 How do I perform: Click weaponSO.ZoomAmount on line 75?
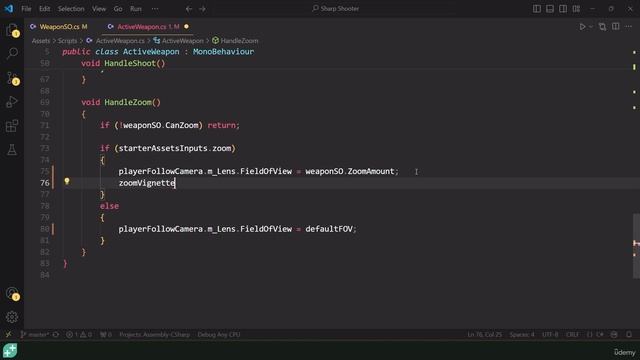click(x=350, y=171)
